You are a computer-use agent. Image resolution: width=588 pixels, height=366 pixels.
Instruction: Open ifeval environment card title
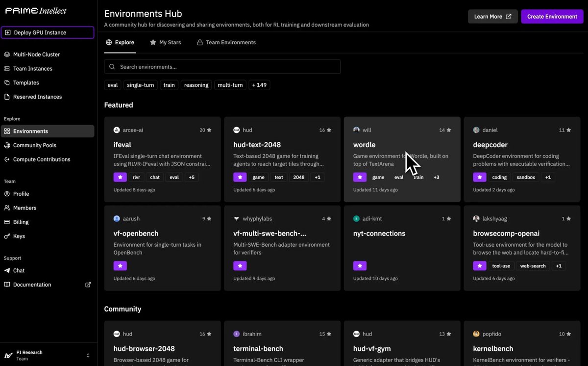pyautogui.click(x=122, y=145)
